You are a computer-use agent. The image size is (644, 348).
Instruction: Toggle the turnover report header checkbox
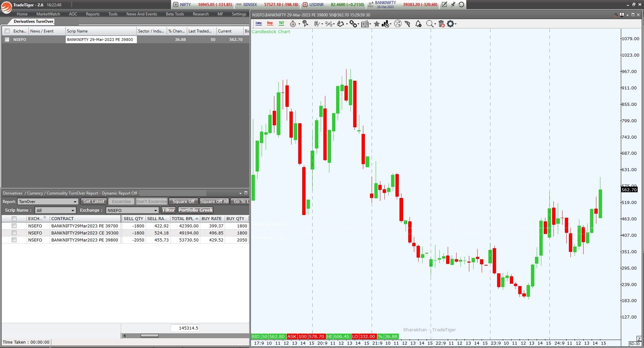tap(14, 218)
